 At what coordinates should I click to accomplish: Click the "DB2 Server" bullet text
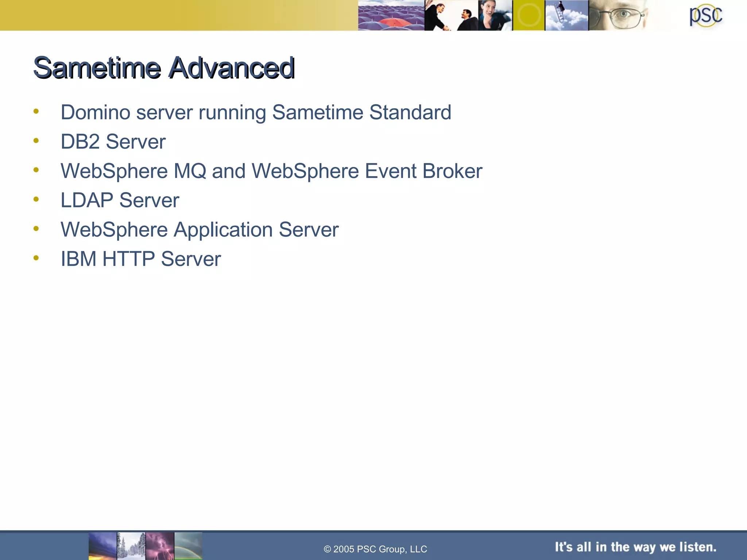coord(113,141)
